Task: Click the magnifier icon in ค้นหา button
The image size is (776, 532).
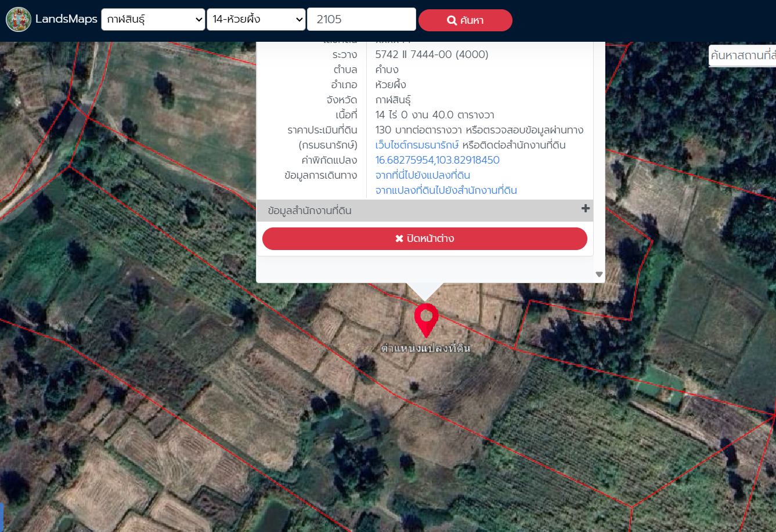Action: [x=452, y=21]
